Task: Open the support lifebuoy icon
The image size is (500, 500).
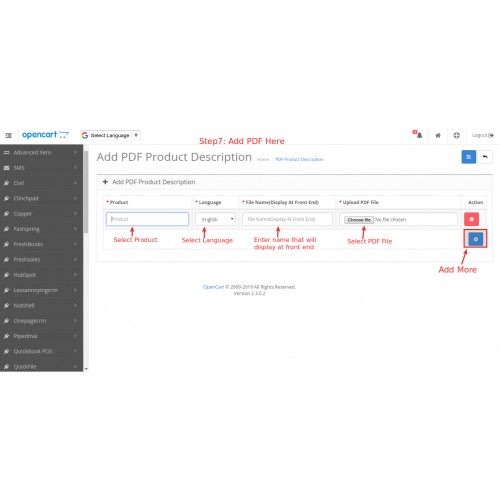Action: click(x=456, y=135)
